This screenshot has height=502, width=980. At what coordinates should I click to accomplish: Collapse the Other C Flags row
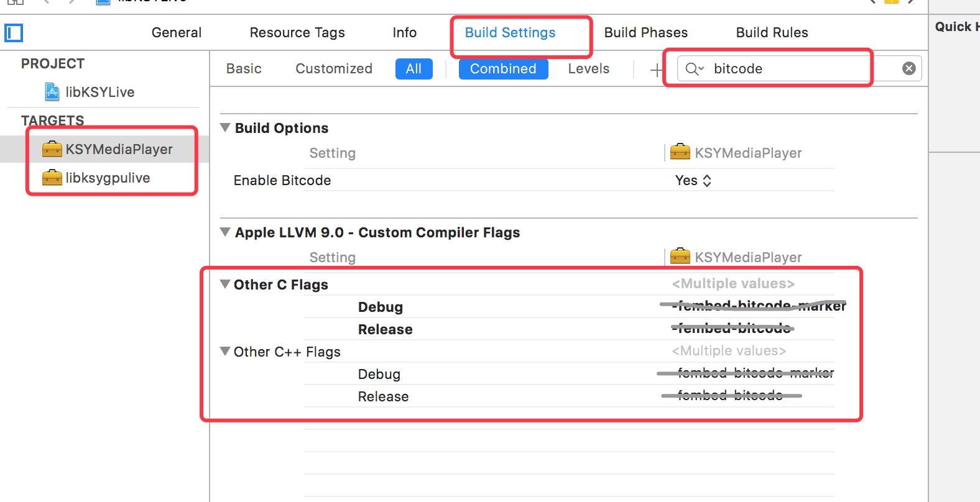coord(225,284)
